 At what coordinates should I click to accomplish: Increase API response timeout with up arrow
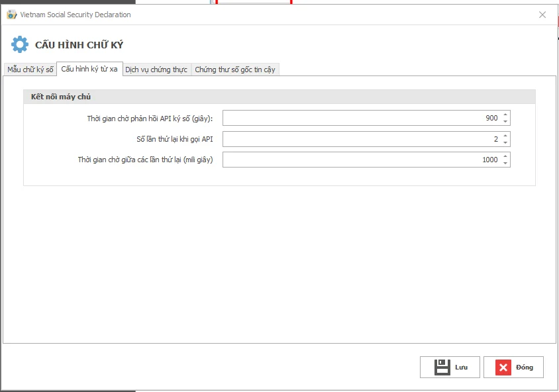[505, 115]
